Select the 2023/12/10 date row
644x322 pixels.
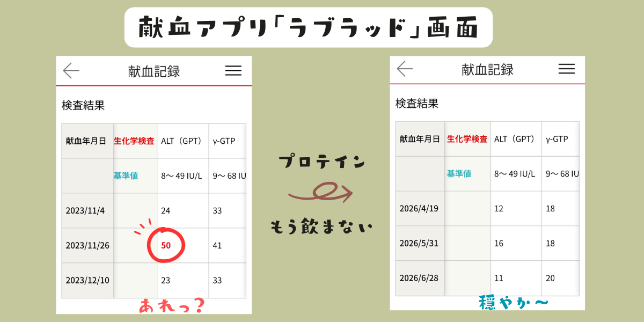coord(153,280)
